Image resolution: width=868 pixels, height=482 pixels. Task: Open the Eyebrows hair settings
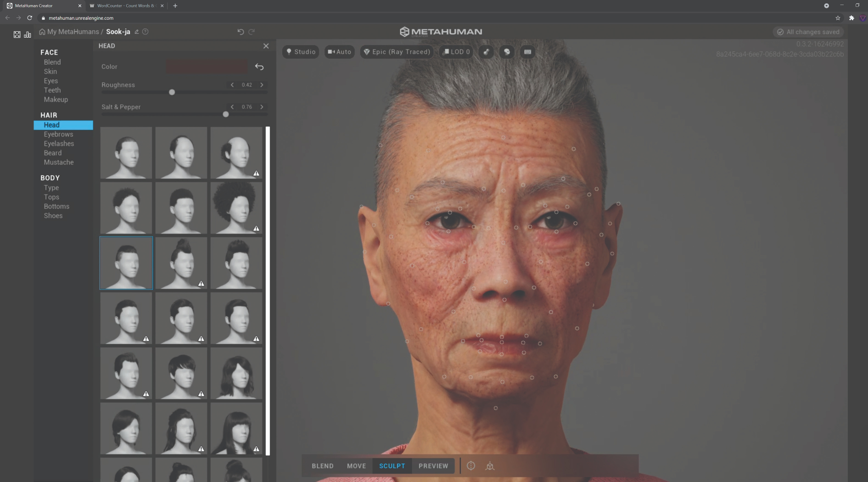[58, 134]
